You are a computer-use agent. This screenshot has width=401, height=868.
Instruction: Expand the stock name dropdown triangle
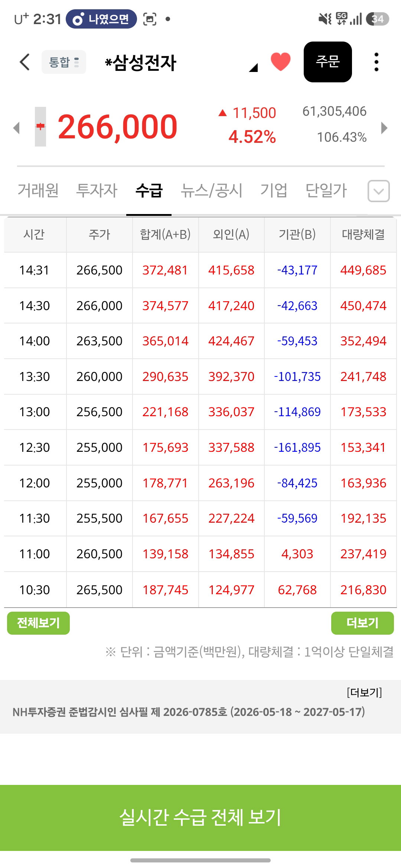(253, 67)
